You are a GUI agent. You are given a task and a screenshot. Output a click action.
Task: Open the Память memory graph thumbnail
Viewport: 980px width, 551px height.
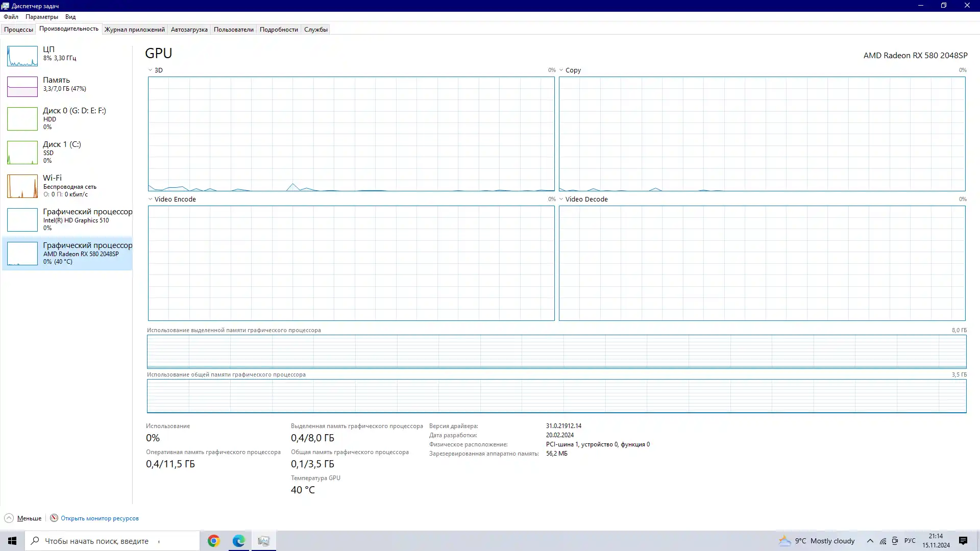pos(22,87)
